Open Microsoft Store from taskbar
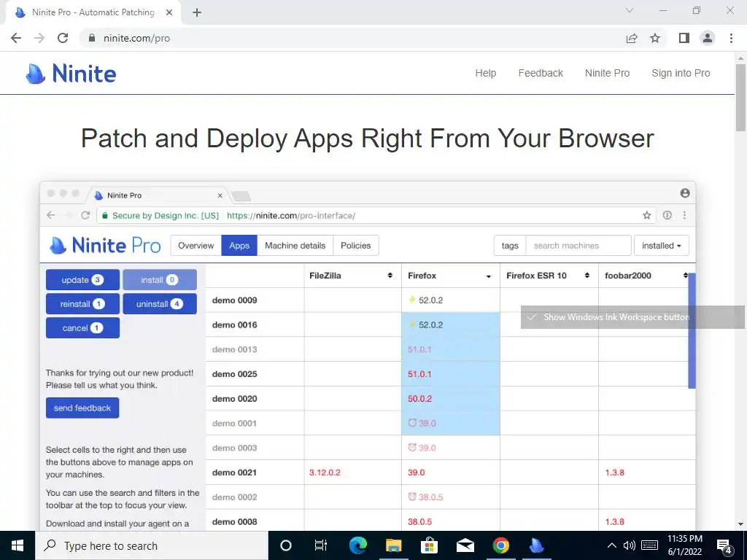Viewport: 747px width, 560px height. 429,545
